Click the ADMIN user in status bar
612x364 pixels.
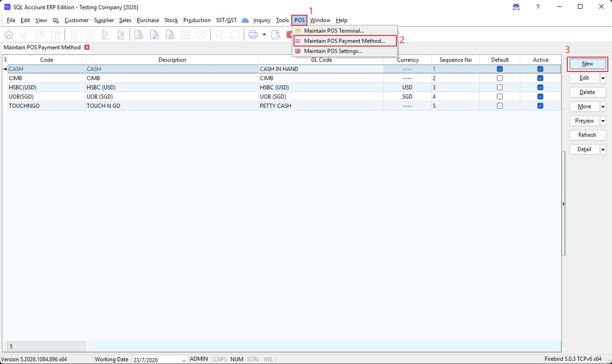(x=199, y=359)
